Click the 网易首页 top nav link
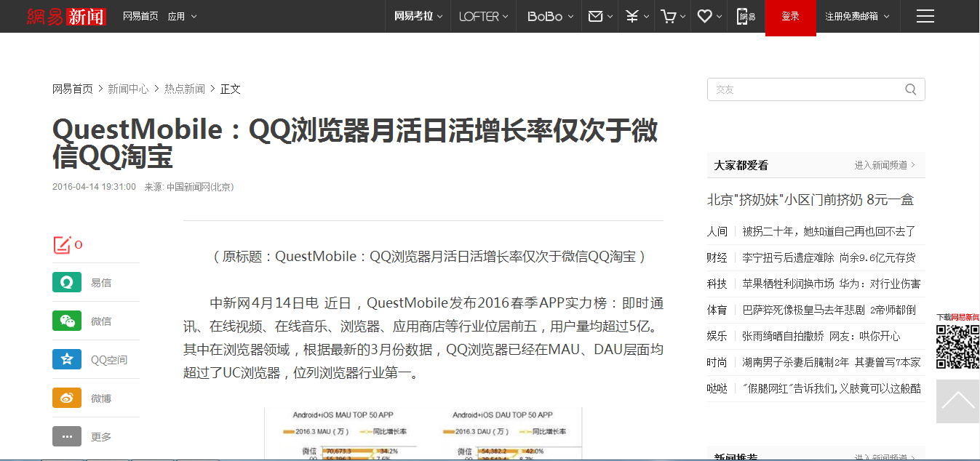This screenshot has height=461, width=980. 140,16
